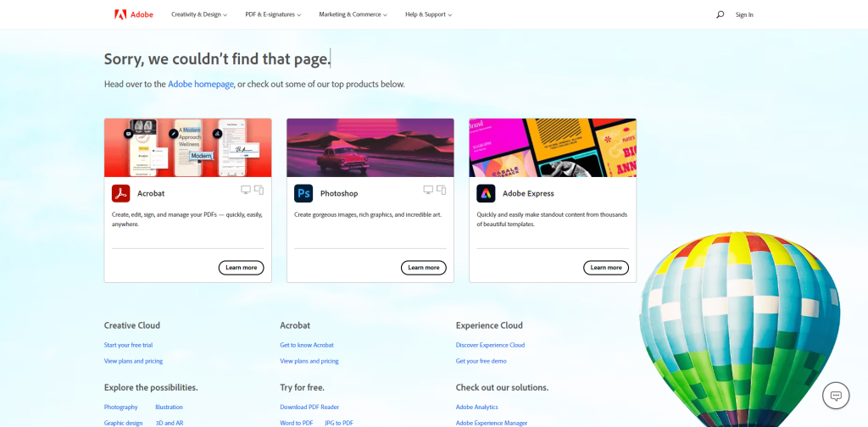Open Start your free trial link
868x427 pixels.
point(128,345)
